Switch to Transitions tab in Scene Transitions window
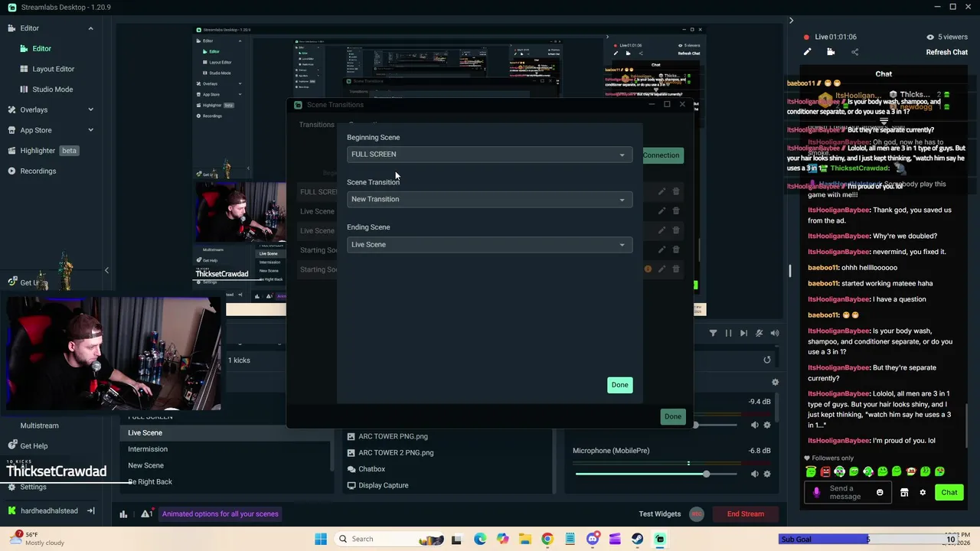Image resolution: width=980 pixels, height=551 pixels. coord(316,125)
